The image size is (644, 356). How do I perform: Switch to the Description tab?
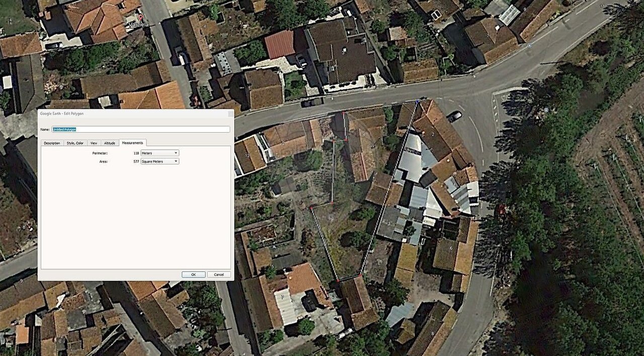click(x=52, y=143)
